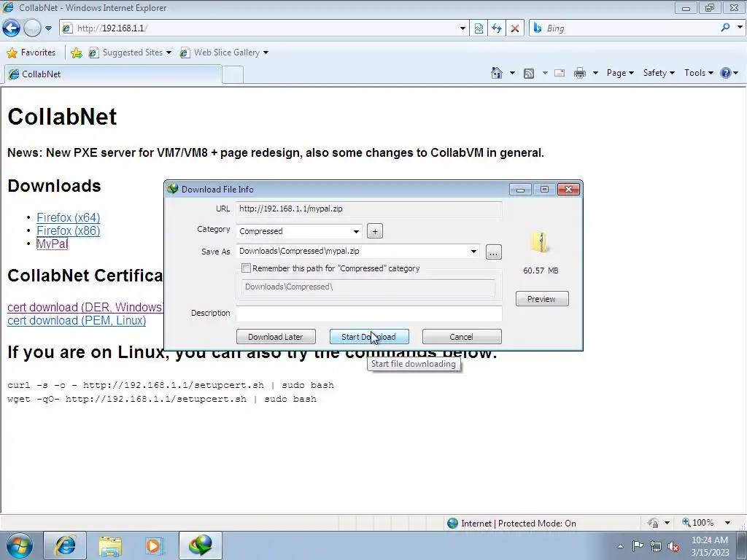
Task: Click Internet Download Manager taskbar icon
Action: [201, 545]
